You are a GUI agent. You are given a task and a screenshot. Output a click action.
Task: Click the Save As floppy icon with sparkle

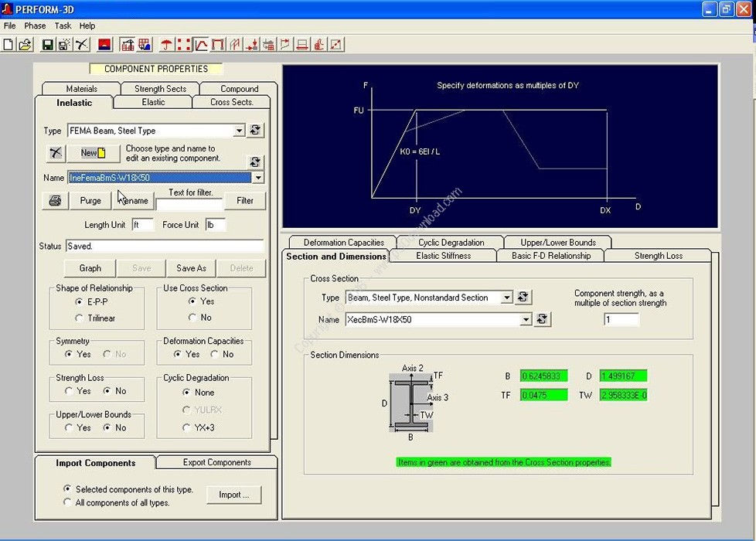63,45
